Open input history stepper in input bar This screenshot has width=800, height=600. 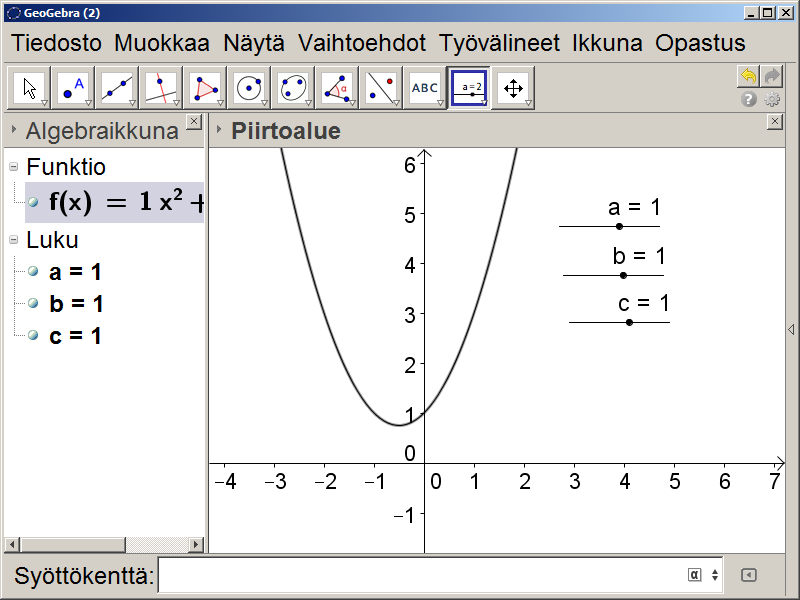pyautogui.click(x=715, y=575)
